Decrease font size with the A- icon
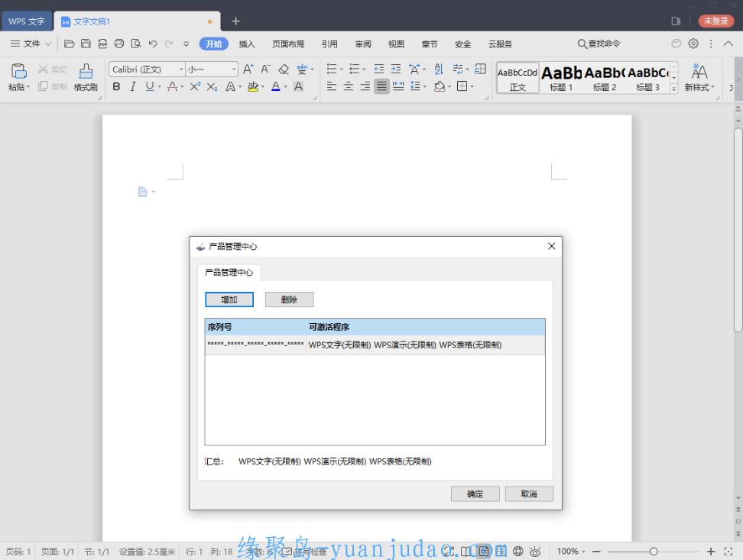Image resolution: width=743 pixels, height=560 pixels. click(x=265, y=70)
